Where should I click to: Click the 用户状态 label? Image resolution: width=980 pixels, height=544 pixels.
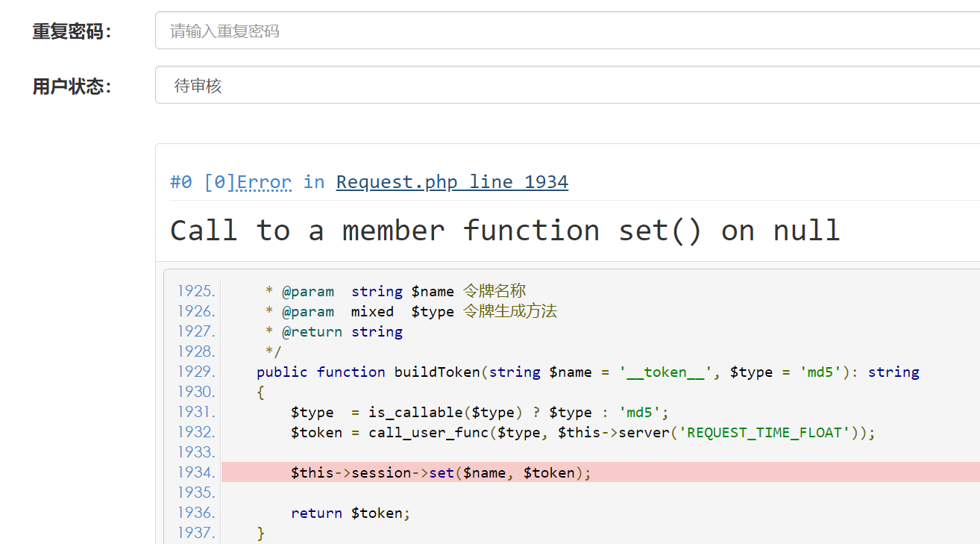coord(72,87)
